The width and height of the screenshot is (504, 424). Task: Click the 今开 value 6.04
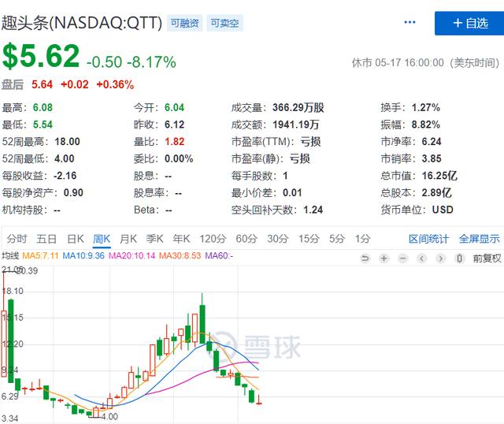[175, 107]
